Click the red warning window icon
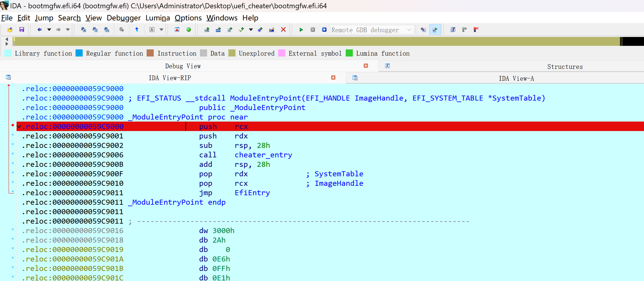The image size is (644, 281). 177,30
